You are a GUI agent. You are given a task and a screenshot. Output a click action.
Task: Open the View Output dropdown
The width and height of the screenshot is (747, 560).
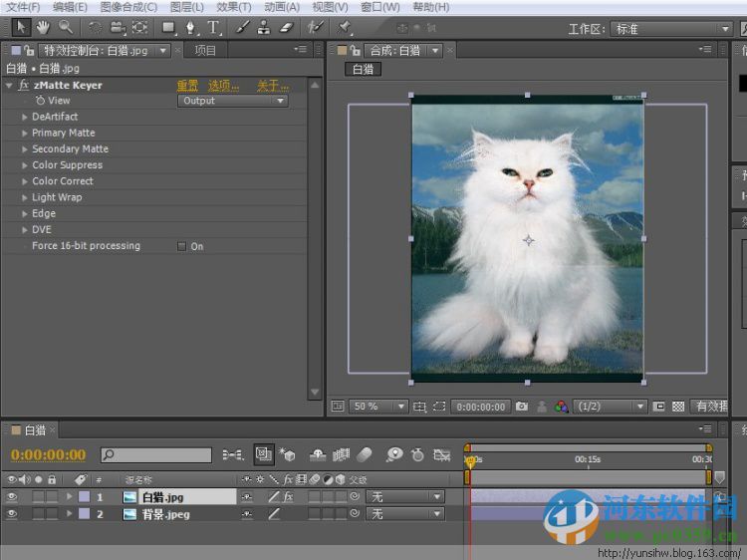(x=233, y=101)
